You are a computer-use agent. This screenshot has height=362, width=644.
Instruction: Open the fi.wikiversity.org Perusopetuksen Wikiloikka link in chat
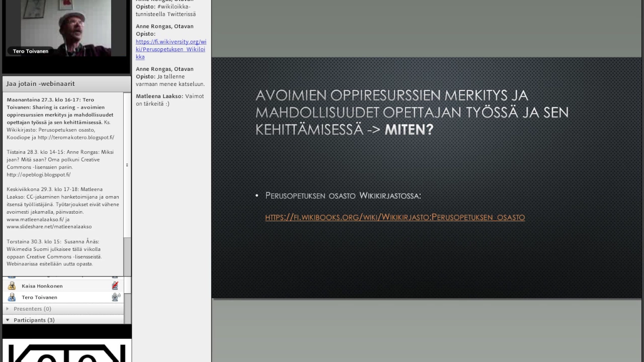[171, 49]
